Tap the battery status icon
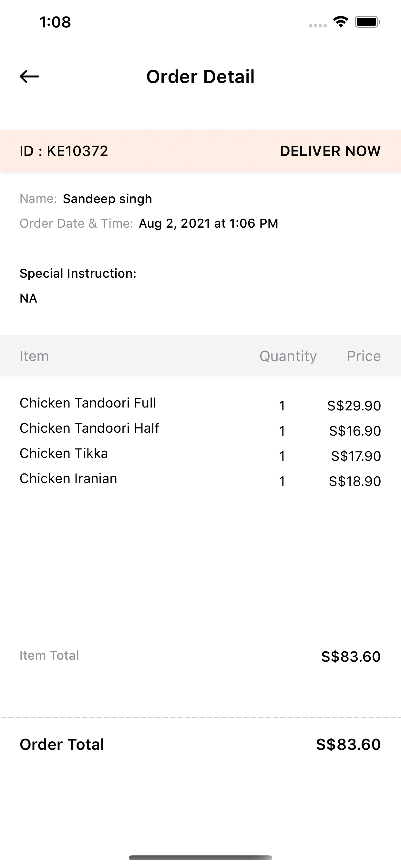Screen dimensions: 401x868 tap(367, 22)
